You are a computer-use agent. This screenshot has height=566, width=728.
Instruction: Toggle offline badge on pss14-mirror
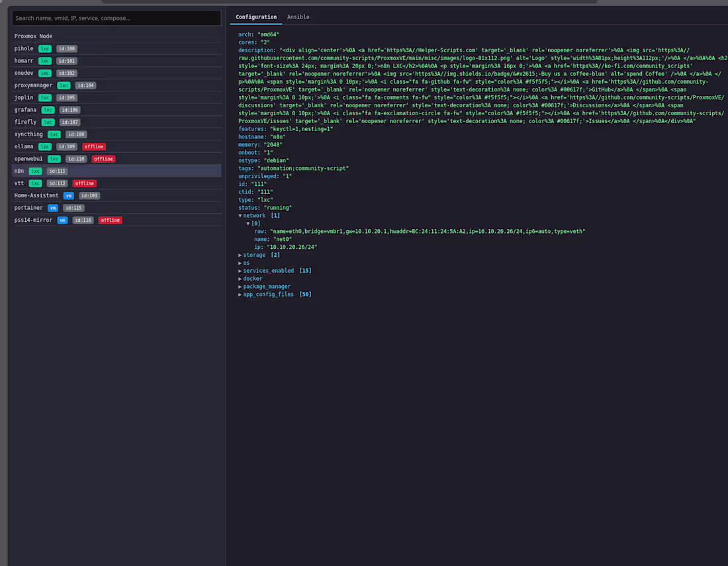tap(110, 220)
